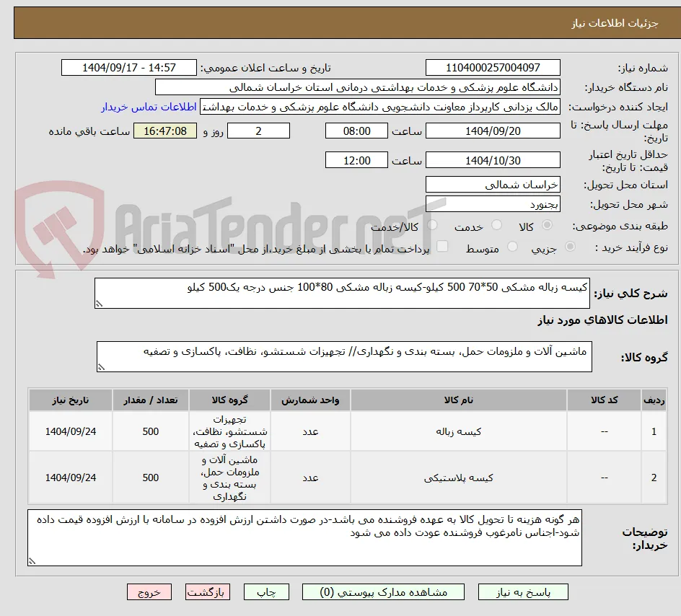
Task: Click the تعداد / مقدار column header
Action: 151,400
